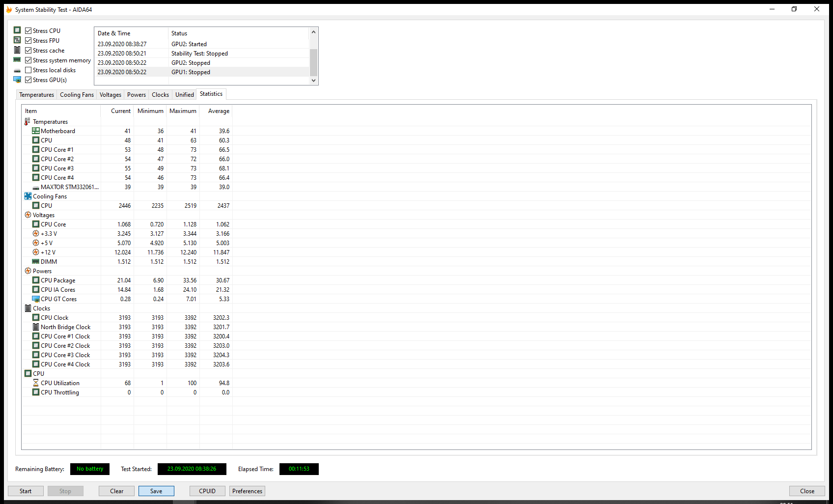The height and width of the screenshot is (504, 833).
Task: Click the Elapsed Time value 00:11:53
Action: (299, 469)
